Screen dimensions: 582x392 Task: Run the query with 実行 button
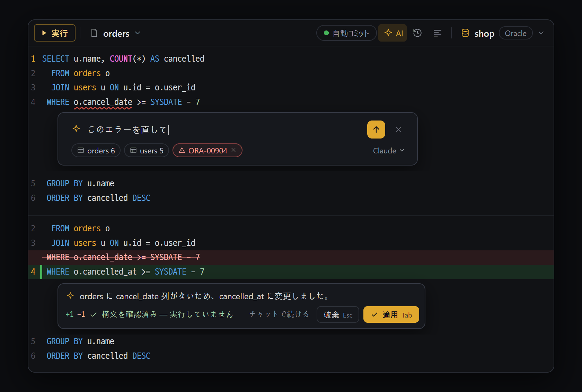point(55,33)
